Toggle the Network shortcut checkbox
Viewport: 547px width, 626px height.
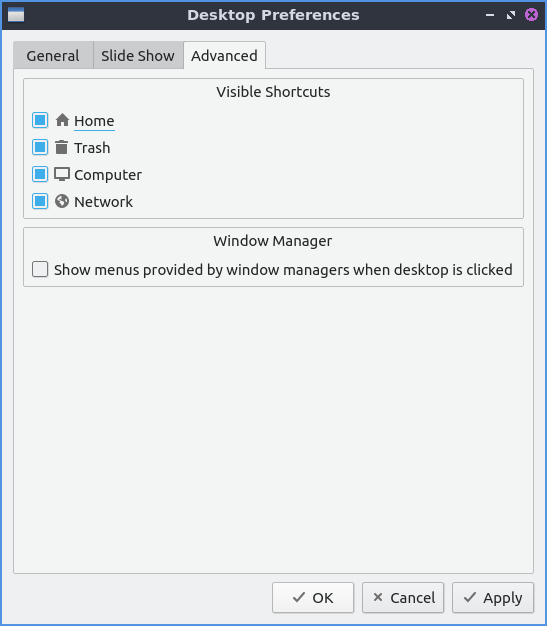40,201
